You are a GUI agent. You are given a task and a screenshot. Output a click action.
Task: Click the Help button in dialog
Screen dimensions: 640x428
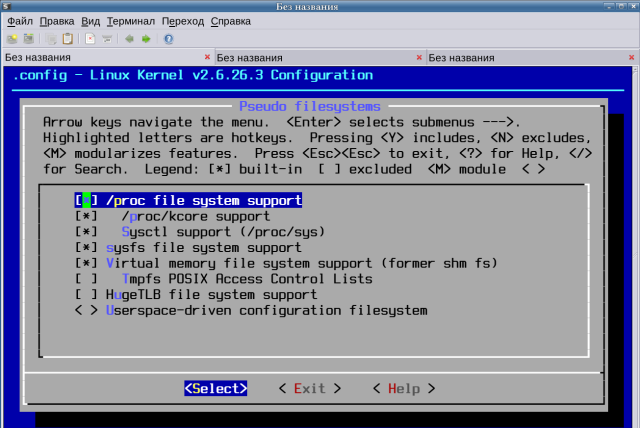[x=404, y=389]
